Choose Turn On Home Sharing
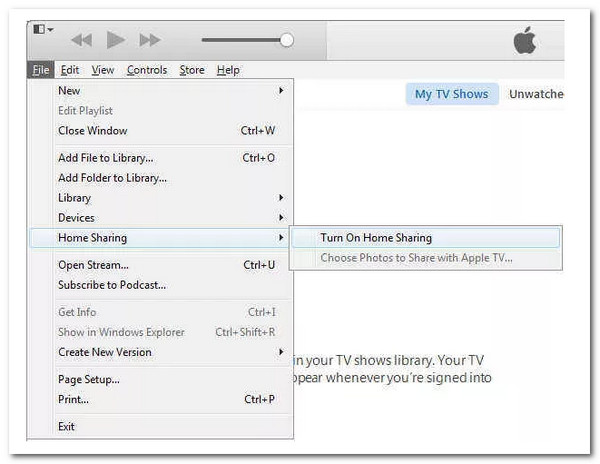The height and width of the screenshot is (464, 600). point(426,238)
